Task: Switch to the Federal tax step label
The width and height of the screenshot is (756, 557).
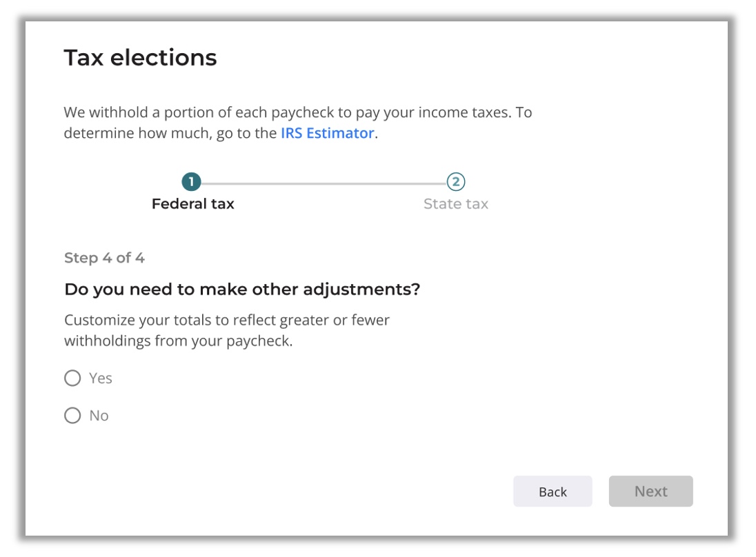Action: click(x=193, y=204)
